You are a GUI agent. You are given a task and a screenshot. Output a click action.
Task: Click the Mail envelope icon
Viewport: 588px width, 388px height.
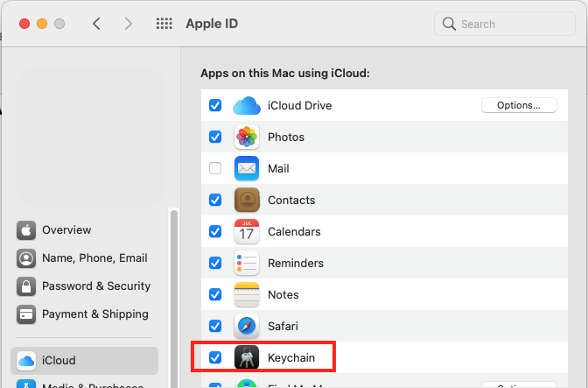coord(247,169)
